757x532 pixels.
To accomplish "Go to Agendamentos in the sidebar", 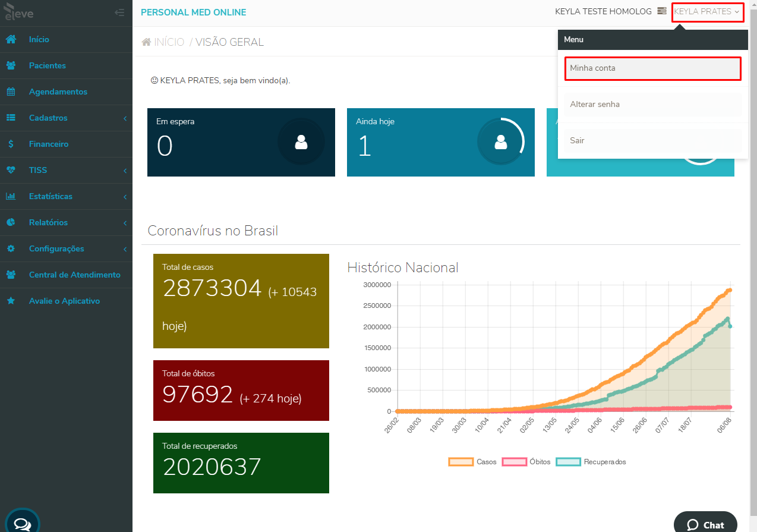I will [x=66, y=92].
